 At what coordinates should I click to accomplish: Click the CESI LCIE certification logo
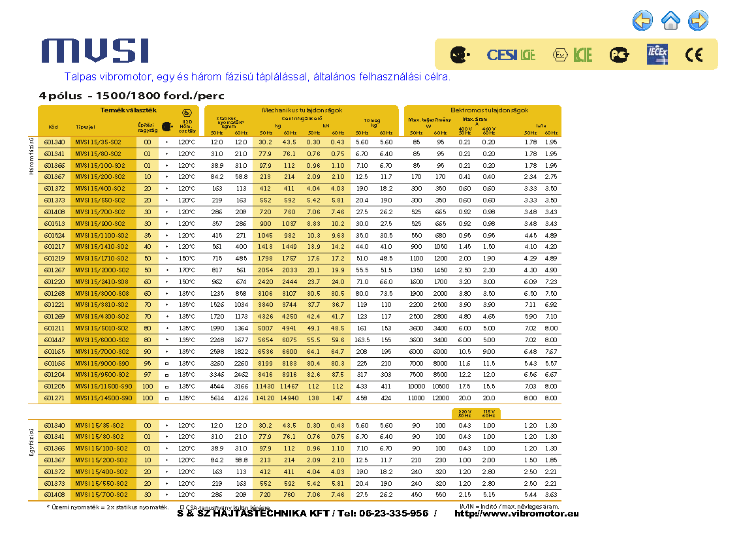tap(511, 55)
